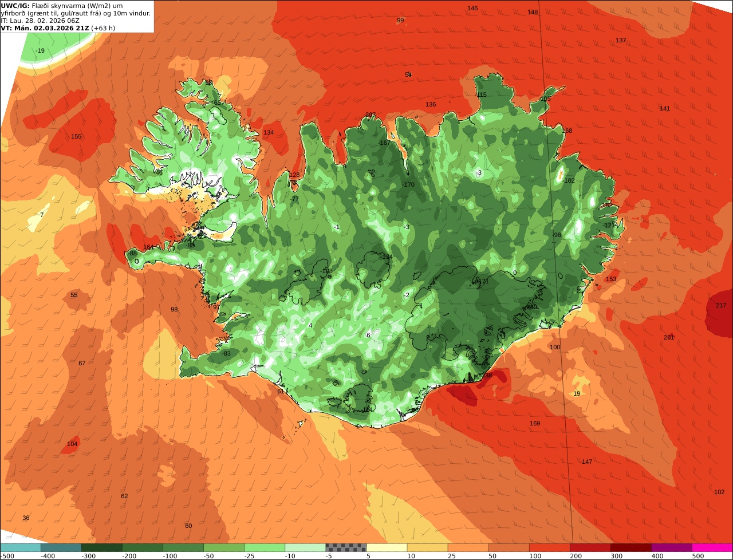The image size is (733, 560).
Task: Click the map value 55 in west sea
Action: coord(74,295)
